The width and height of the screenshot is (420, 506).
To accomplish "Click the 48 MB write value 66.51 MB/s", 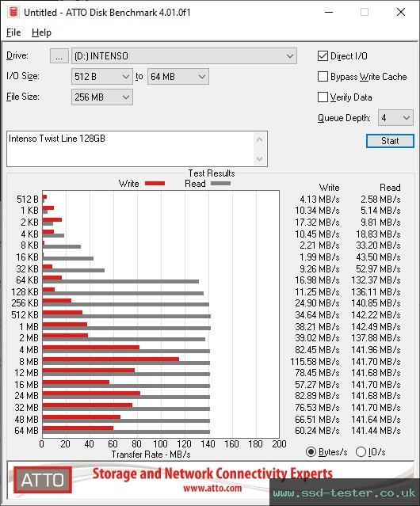I will click(317, 419).
